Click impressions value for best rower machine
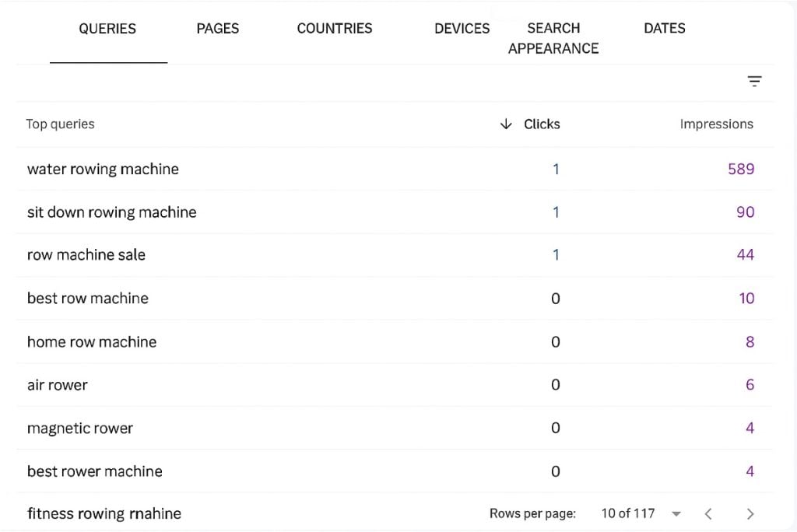This screenshot has width=797, height=532. click(x=750, y=471)
